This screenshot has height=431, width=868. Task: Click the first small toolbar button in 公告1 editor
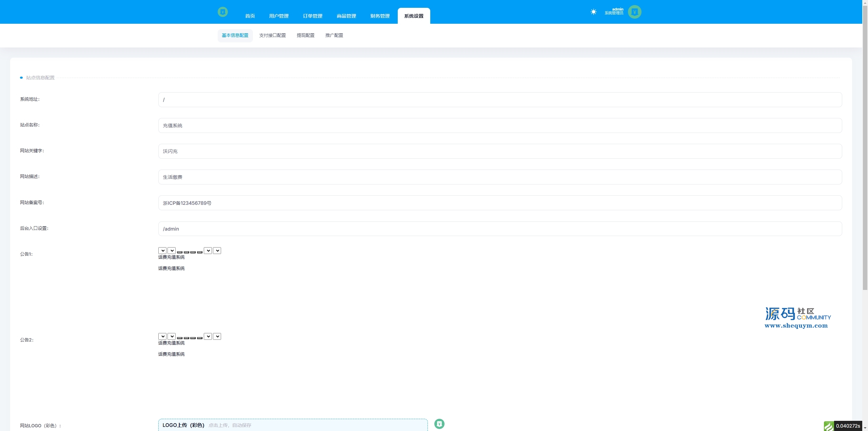pyautogui.click(x=180, y=252)
